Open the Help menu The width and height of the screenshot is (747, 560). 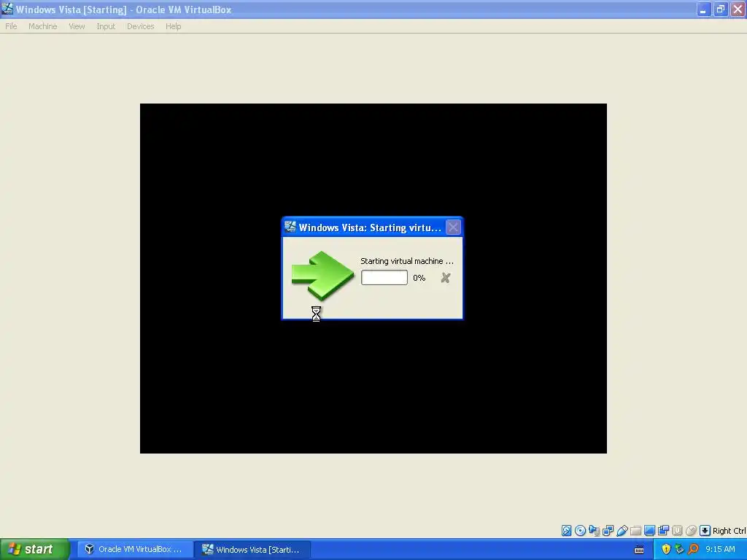(174, 26)
